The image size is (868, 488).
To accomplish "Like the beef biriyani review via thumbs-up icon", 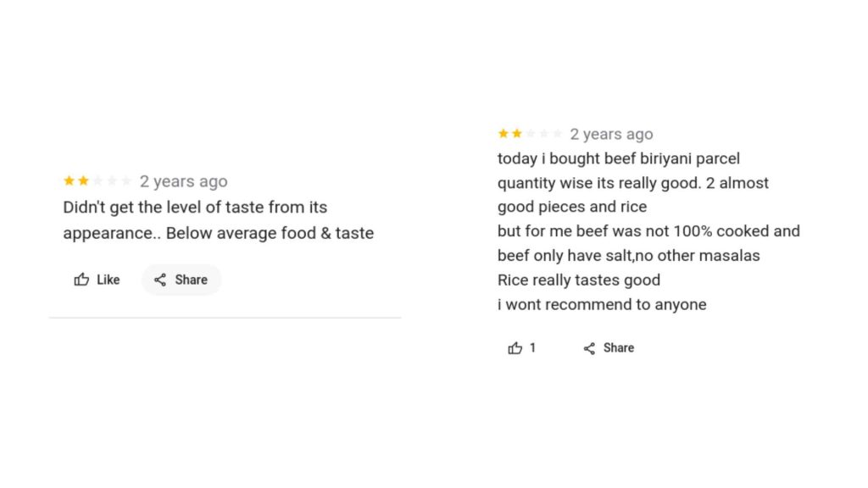I will (x=515, y=348).
